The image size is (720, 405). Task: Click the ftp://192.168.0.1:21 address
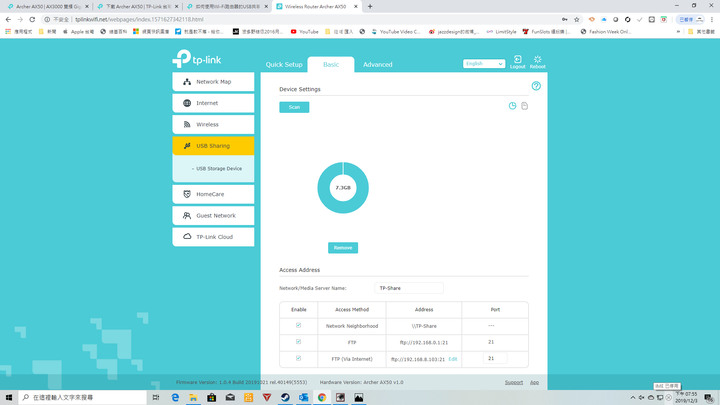424,343
